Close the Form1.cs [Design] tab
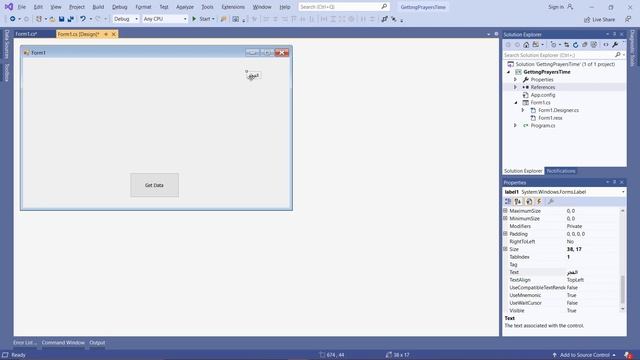The height and width of the screenshot is (360, 640). click(x=114, y=34)
